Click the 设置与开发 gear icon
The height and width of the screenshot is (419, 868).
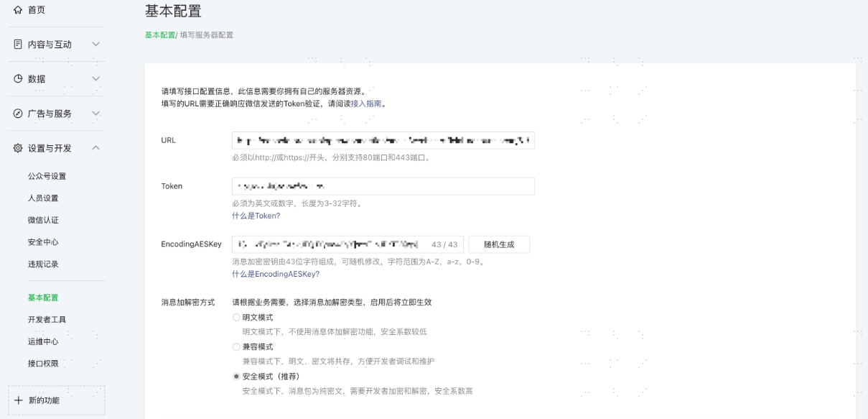point(18,148)
